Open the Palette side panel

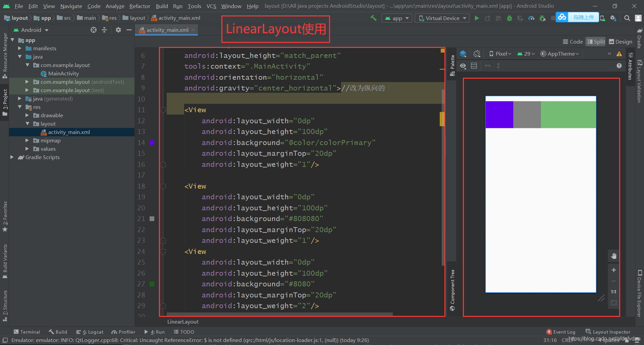point(452,66)
